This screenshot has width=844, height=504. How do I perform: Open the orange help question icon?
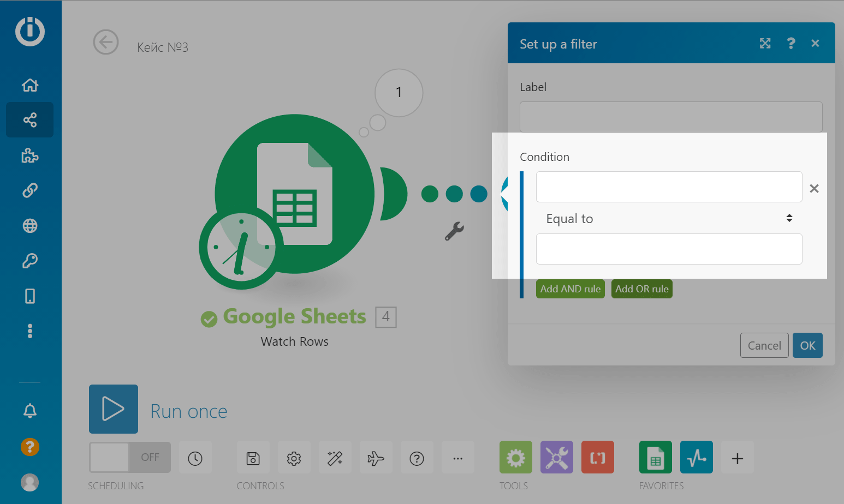[x=30, y=447]
